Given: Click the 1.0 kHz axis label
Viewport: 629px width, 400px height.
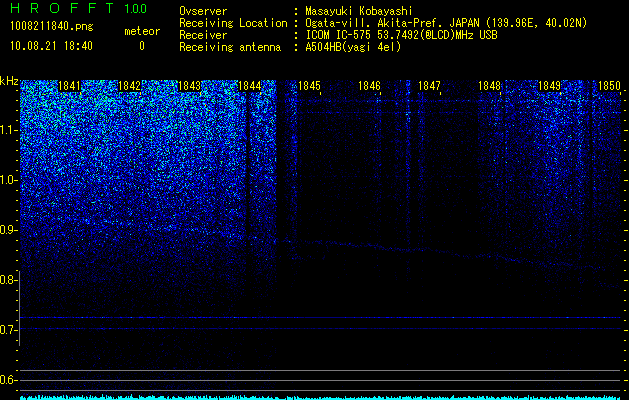Looking at the screenshot, I should 8,180.
